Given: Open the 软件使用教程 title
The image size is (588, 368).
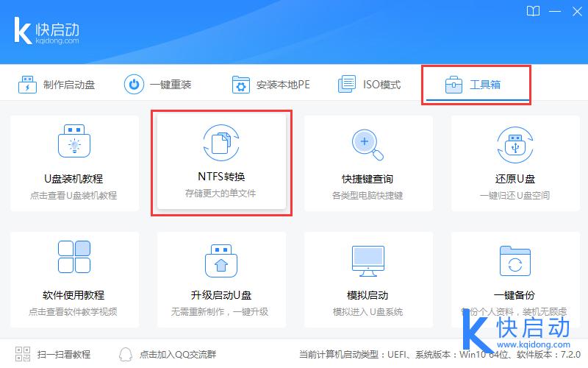Looking at the screenshot, I should [73, 295].
